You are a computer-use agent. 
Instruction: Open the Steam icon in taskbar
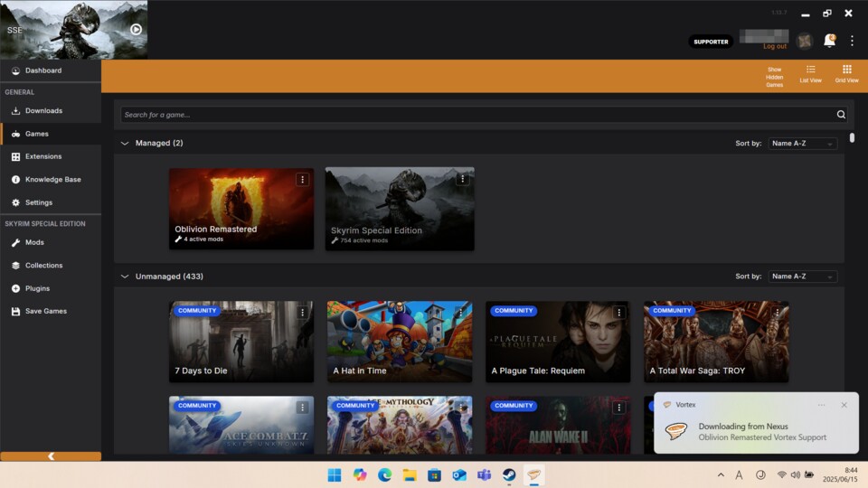(x=509, y=475)
